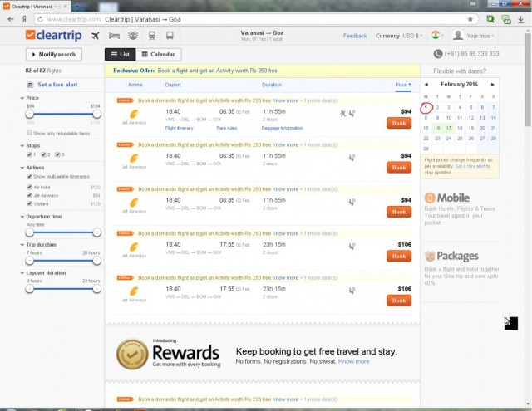532x411 pixels.
Task: Go to next month in calendar
Action: click(495, 84)
